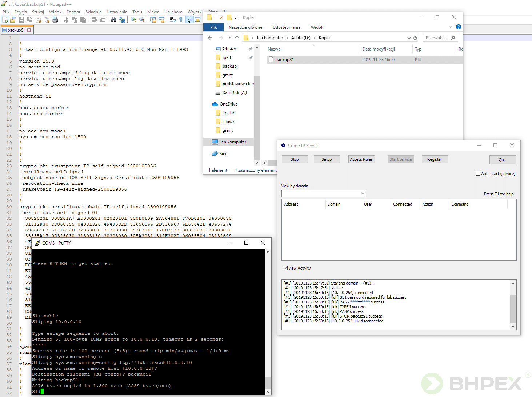Image resolution: width=532 pixels, height=397 pixels.
Task: Click the Open file icon in Notepad++
Action: (13, 20)
